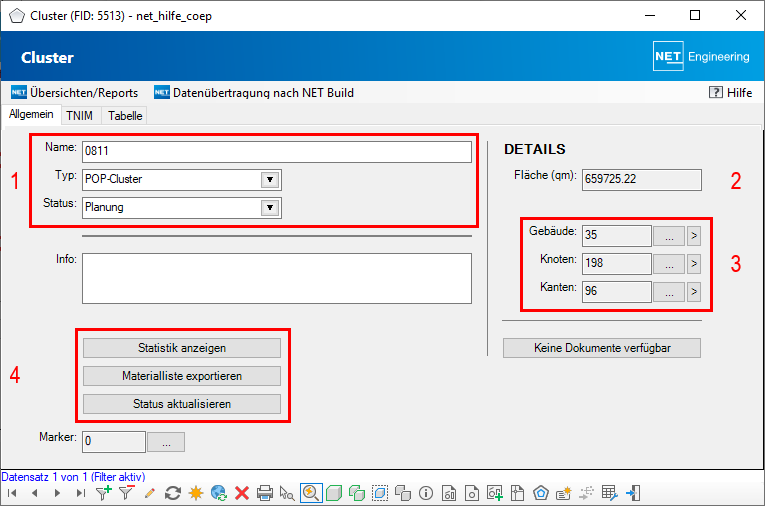Open the circled i information icon
765x506 pixels.
pyautogui.click(x=426, y=493)
